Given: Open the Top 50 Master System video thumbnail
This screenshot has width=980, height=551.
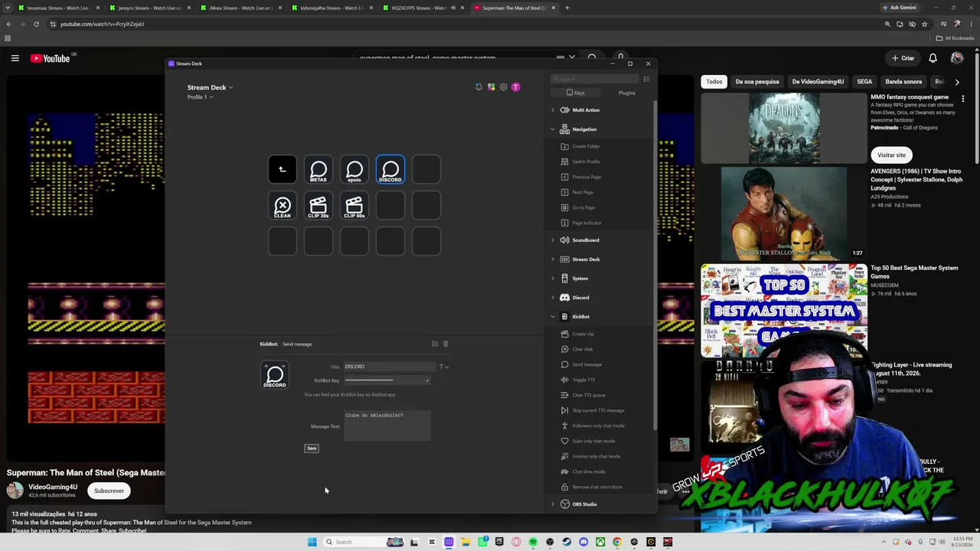Looking at the screenshot, I should click(784, 310).
